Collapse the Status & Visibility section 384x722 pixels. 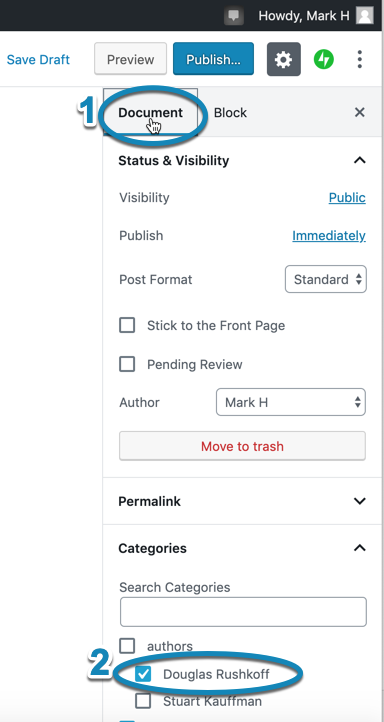pos(359,160)
